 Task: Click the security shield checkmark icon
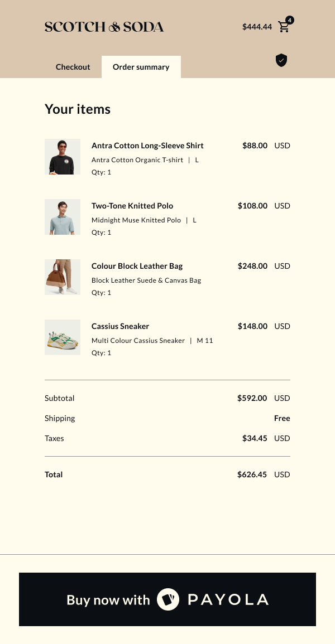click(281, 60)
